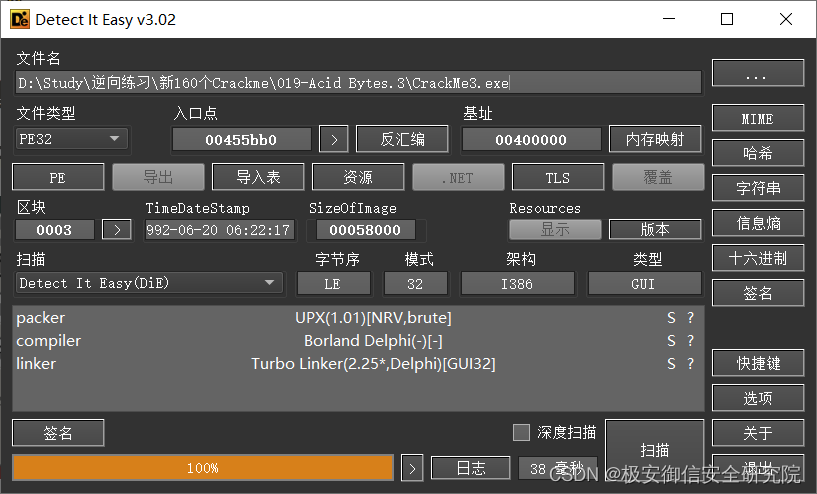Click the LE endianness field
Viewport: 817px width, 494px height.
click(x=333, y=284)
